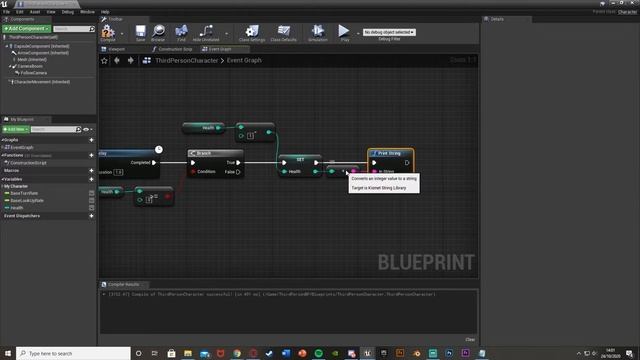The image size is (640, 360).
Task: Open the debug object selector dropdown
Action: click(389, 32)
